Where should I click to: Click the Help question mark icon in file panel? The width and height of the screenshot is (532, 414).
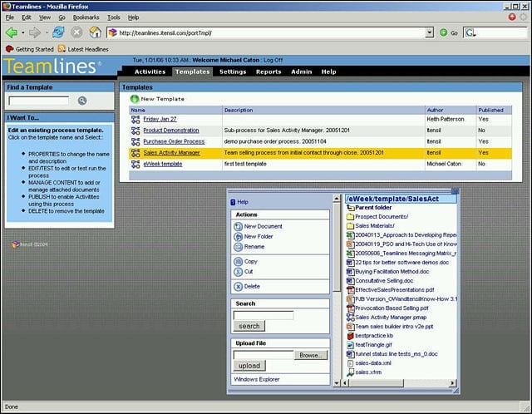click(x=233, y=202)
